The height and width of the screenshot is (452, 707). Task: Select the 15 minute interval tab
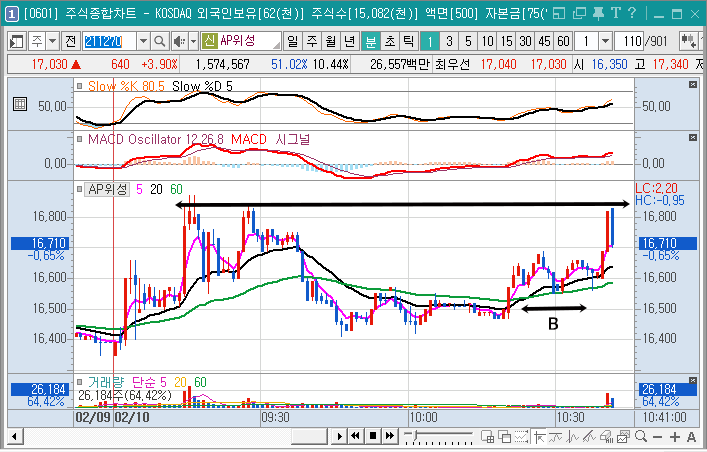point(506,42)
